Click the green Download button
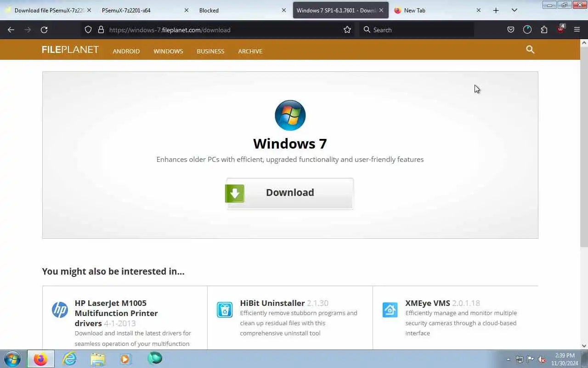 pyautogui.click(x=289, y=193)
